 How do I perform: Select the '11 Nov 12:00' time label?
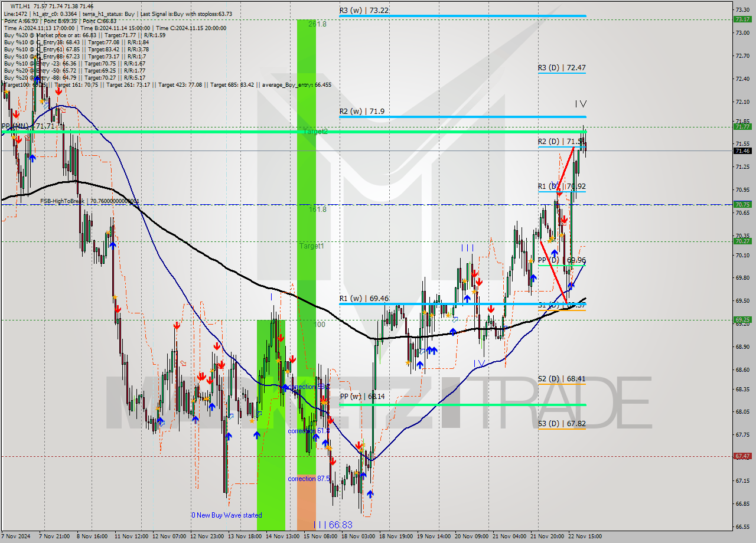coord(132,537)
